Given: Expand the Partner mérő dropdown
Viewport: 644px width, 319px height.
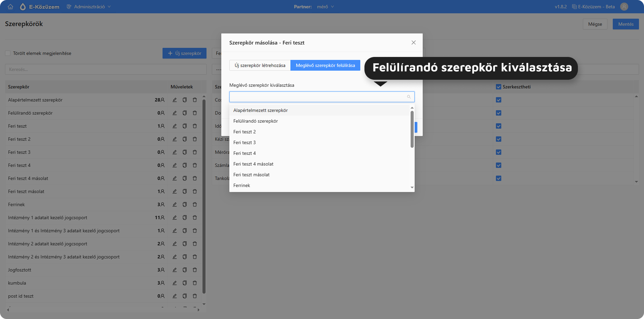Looking at the screenshot, I should 325,7.
